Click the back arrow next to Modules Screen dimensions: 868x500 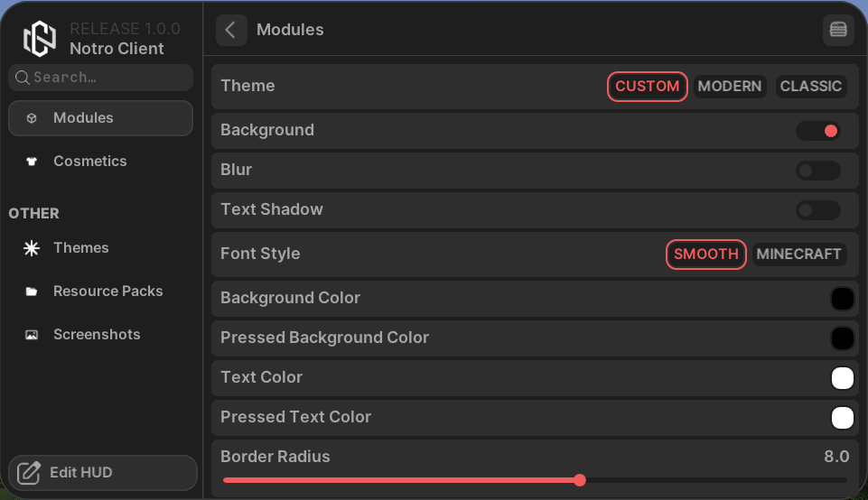(231, 30)
